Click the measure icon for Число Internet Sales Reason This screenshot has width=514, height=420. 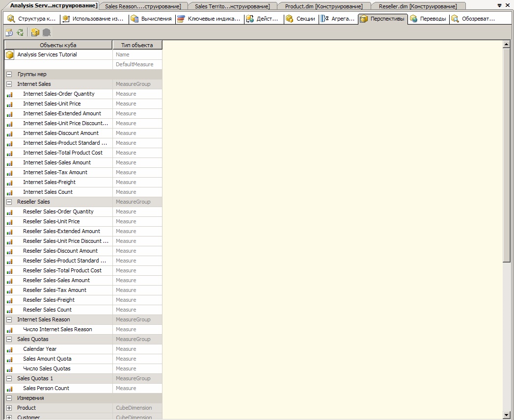point(10,330)
